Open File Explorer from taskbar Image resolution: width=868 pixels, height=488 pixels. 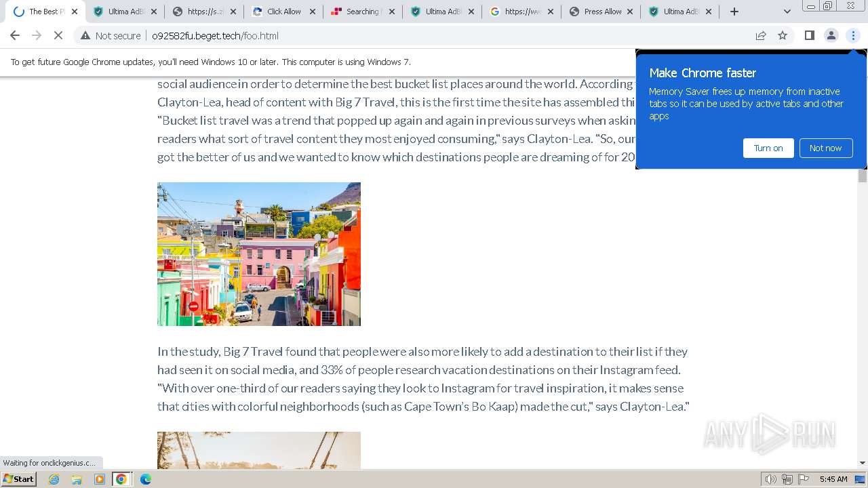point(77,479)
